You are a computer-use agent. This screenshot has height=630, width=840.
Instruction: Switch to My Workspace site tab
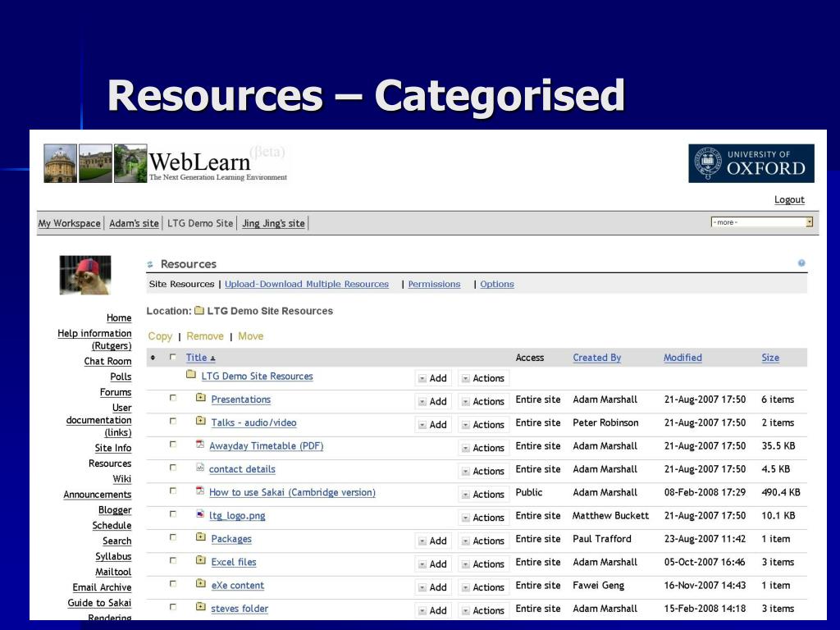(69, 223)
